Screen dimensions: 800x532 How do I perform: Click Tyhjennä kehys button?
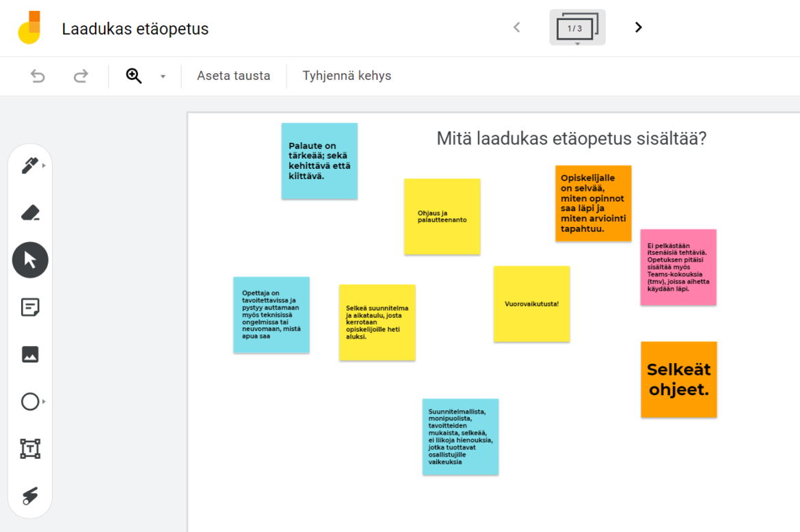(347, 76)
